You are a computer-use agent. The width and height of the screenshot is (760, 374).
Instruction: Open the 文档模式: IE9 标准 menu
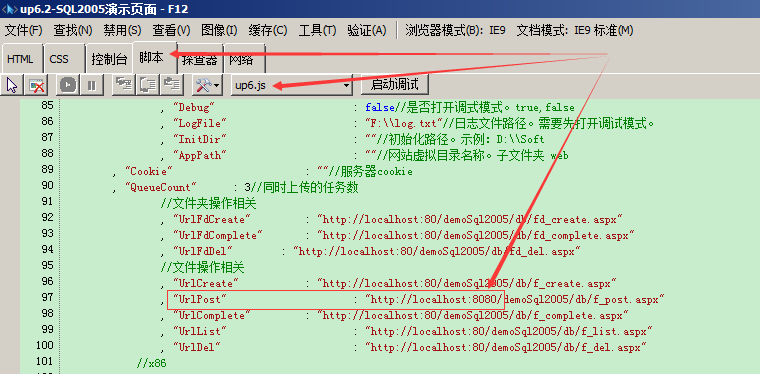(x=575, y=31)
